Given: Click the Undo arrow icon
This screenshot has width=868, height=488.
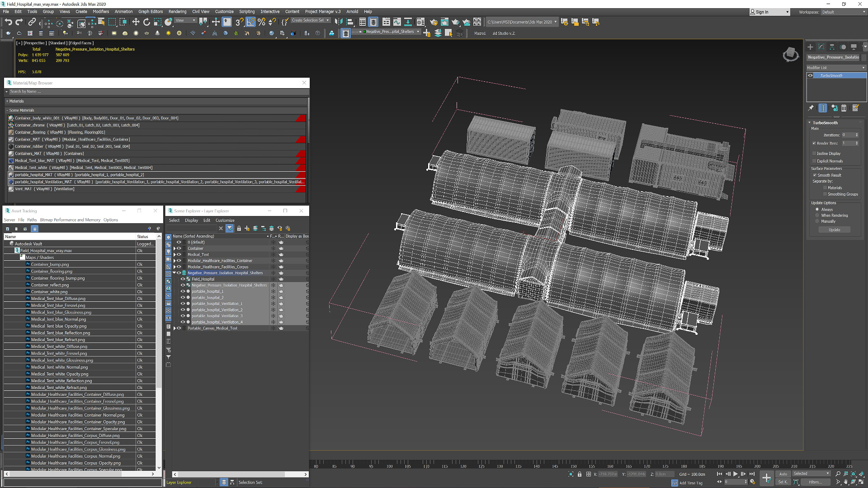Looking at the screenshot, I should [x=8, y=22].
